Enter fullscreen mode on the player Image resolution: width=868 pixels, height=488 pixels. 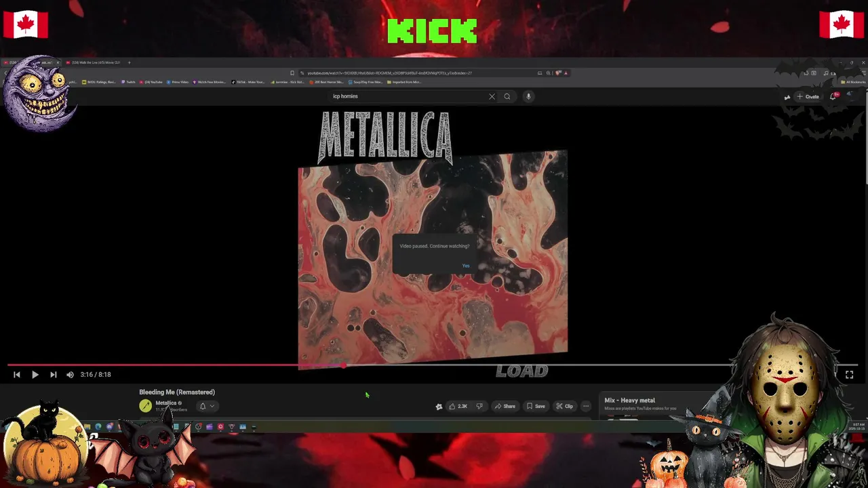pyautogui.click(x=849, y=374)
